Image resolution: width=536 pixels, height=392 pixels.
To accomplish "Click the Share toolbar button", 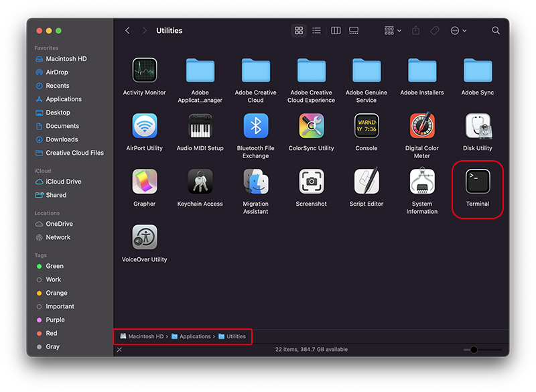I will (415, 31).
